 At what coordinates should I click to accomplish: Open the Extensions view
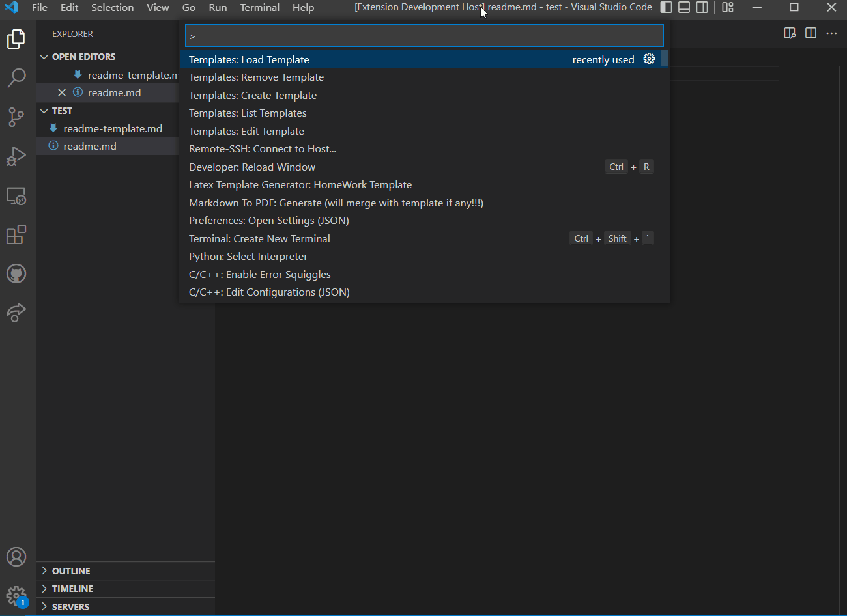click(x=16, y=234)
